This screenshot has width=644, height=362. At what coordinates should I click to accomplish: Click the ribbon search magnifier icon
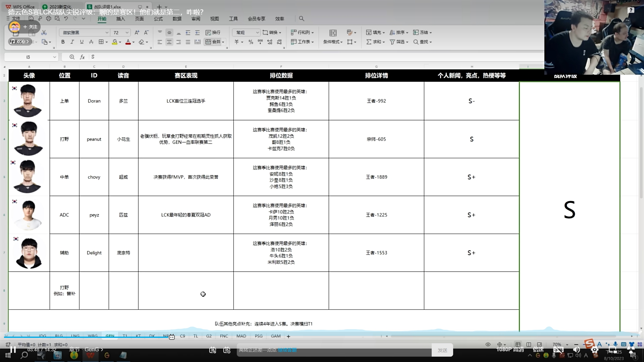pos(302,19)
